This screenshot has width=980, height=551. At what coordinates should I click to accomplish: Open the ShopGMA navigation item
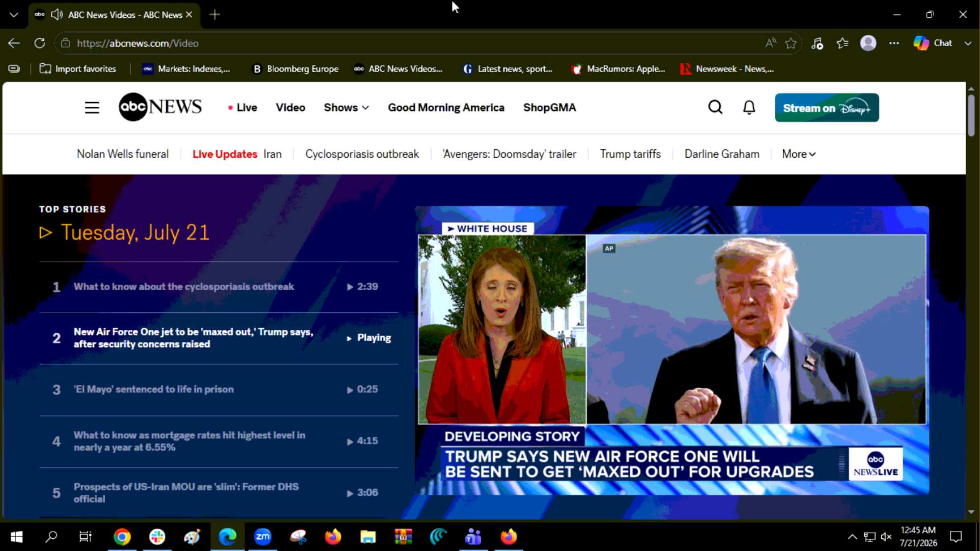pyautogui.click(x=550, y=108)
